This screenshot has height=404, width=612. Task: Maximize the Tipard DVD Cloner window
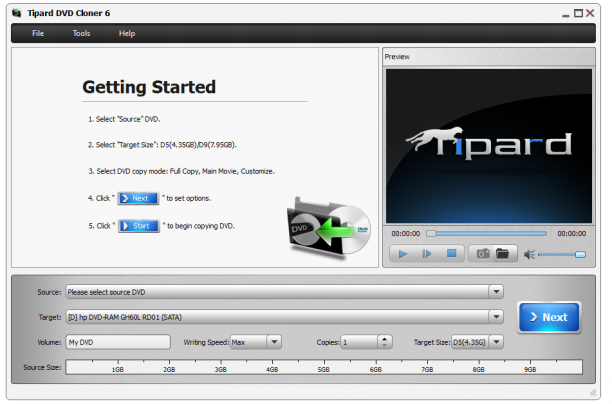578,13
